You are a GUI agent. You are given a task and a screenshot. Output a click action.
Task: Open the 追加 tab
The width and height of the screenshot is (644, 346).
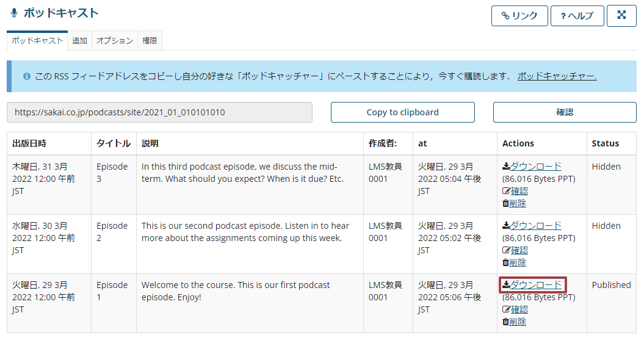coord(80,41)
